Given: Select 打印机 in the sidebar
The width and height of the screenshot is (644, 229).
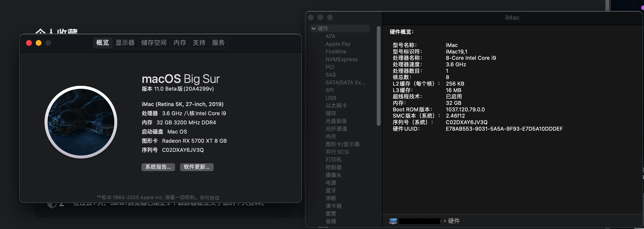Looking at the screenshot, I should click(x=334, y=160).
